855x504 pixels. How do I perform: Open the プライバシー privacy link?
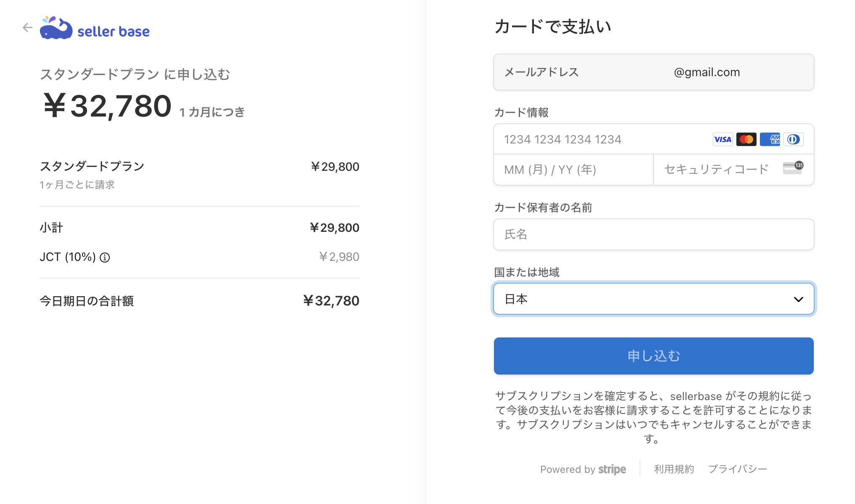coord(738,469)
